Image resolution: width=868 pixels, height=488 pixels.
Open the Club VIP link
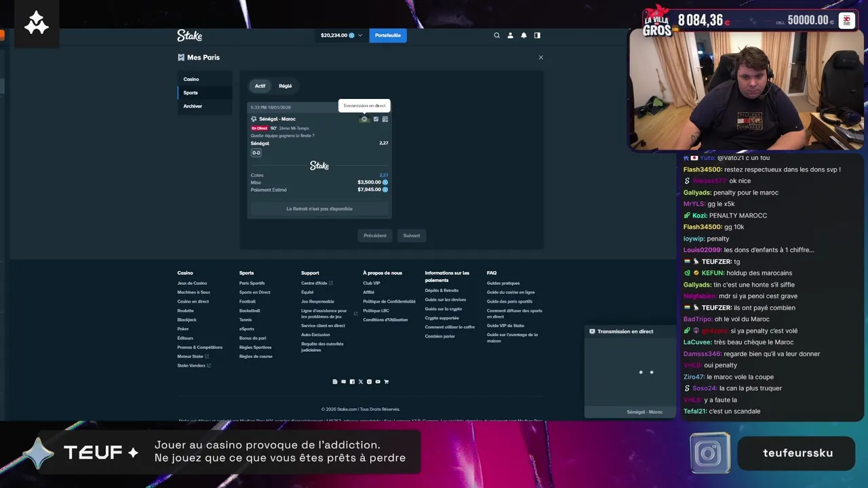(x=371, y=283)
